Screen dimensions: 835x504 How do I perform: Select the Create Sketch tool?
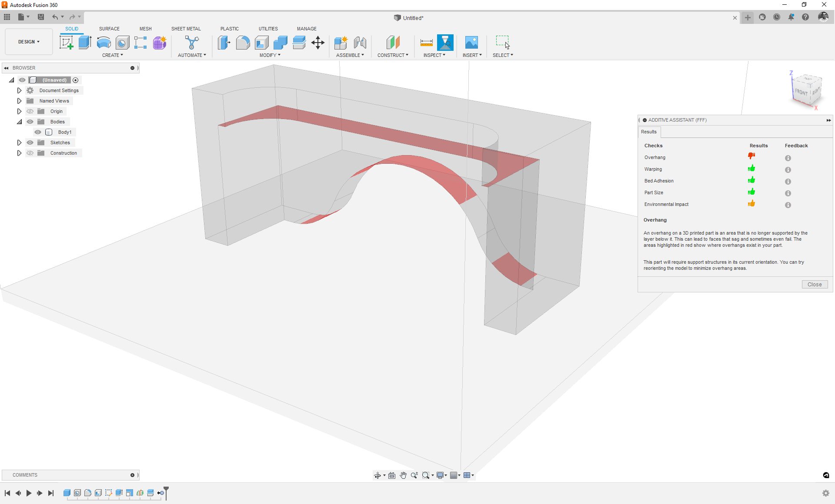click(x=66, y=43)
